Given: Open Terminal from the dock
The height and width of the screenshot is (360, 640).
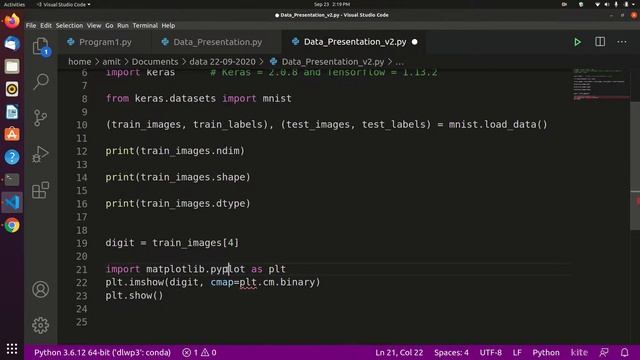Looking at the screenshot, I should pos(12,180).
